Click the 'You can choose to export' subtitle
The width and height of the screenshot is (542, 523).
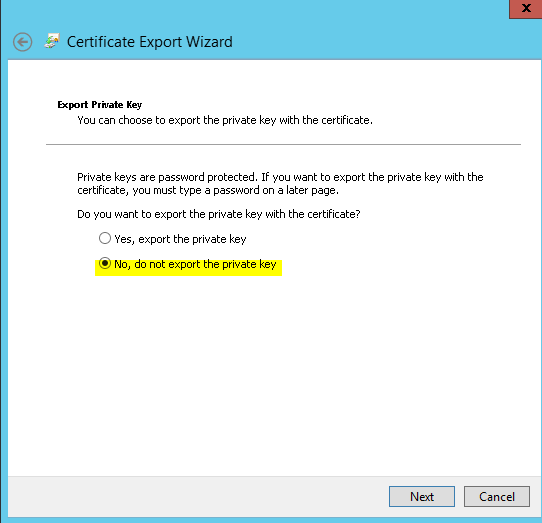click(x=225, y=120)
